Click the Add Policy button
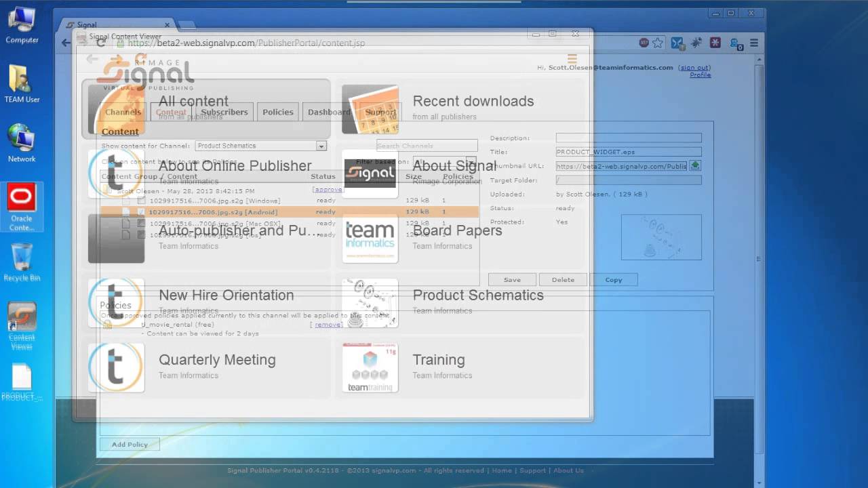 click(x=130, y=445)
